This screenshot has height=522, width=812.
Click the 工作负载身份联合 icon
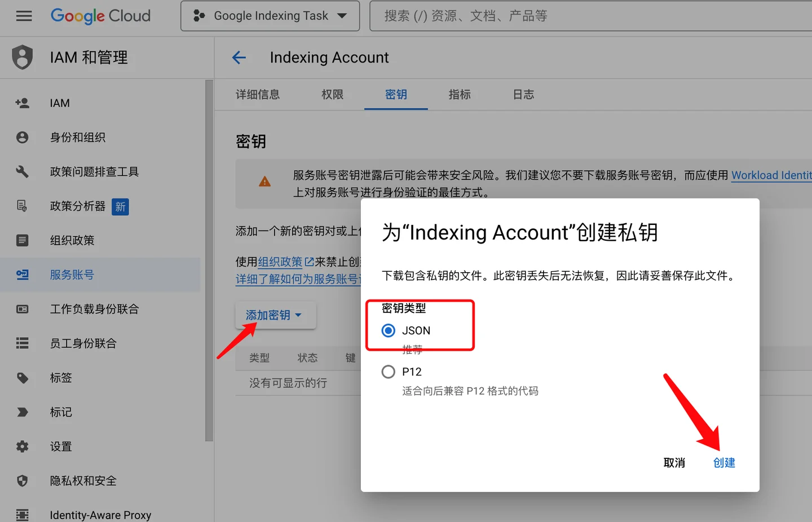(x=23, y=309)
